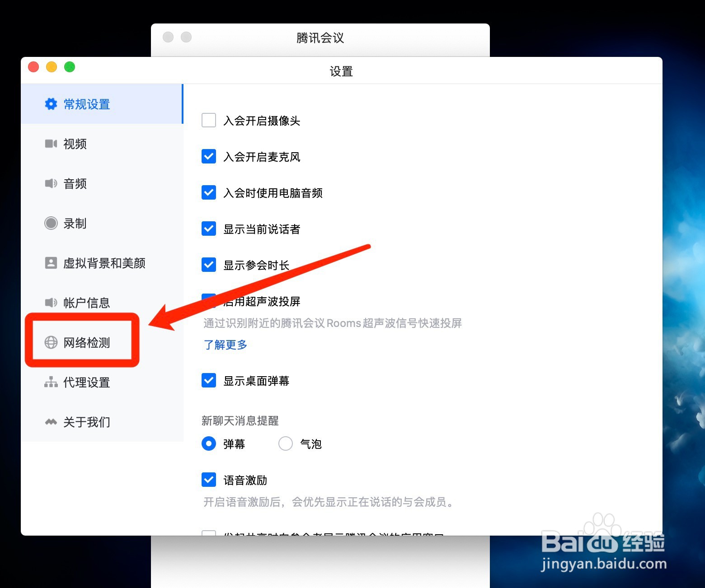This screenshot has height=588, width=705.
Task: Uncheck 入会开启麦克风
Action: pos(209,157)
